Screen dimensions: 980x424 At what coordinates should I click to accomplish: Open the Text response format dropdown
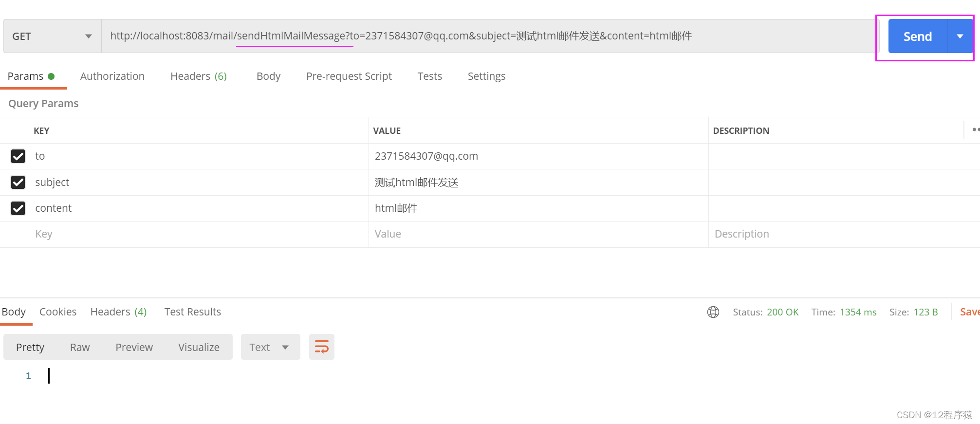click(270, 347)
